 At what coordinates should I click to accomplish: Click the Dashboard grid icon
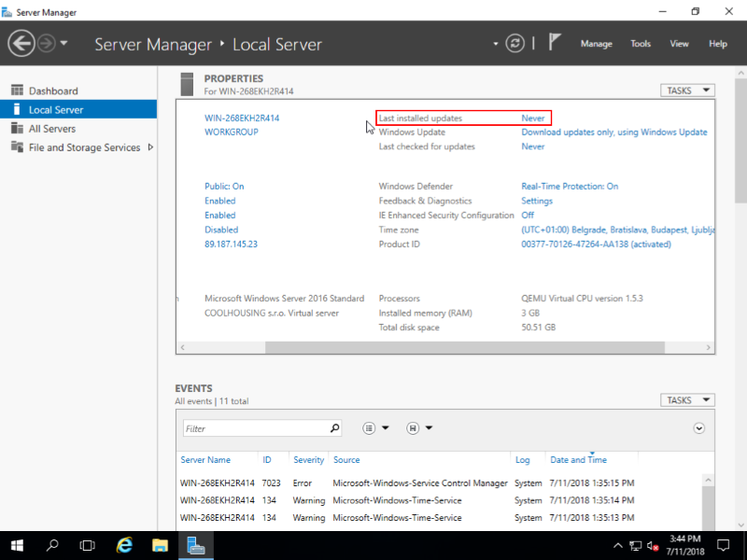(x=17, y=90)
